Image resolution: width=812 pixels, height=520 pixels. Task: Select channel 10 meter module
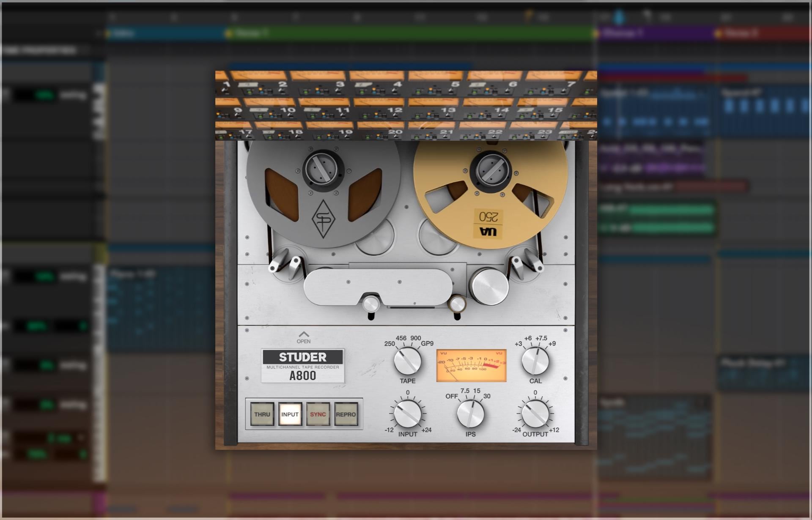point(270,109)
